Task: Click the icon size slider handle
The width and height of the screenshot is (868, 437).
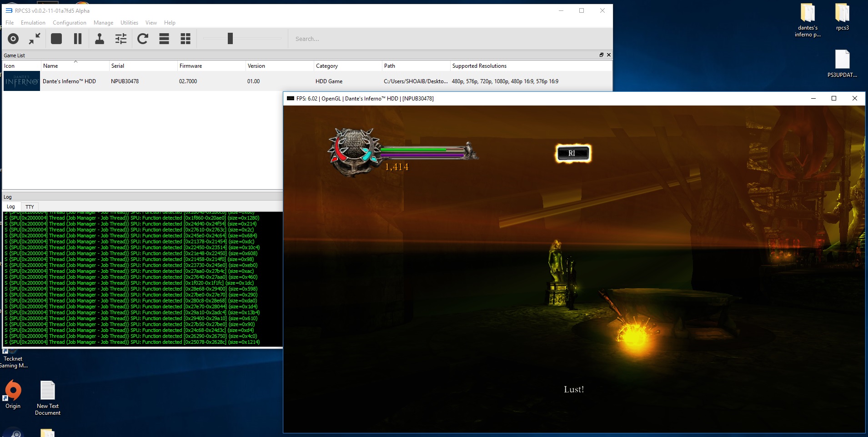Action: tap(230, 39)
